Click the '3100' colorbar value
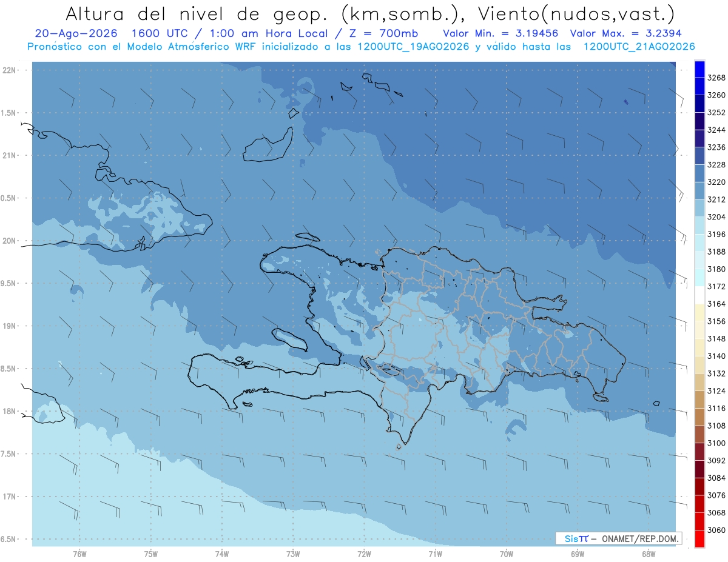This screenshot has width=728, height=562. (716, 443)
